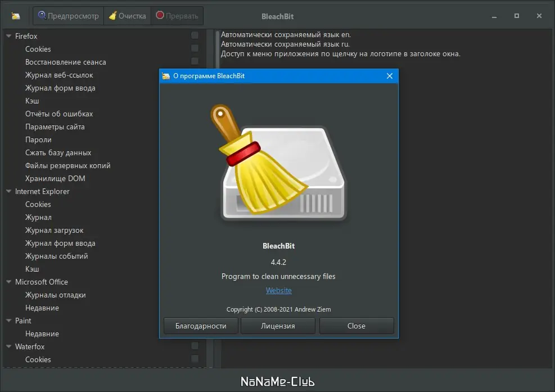Viewport: 555px width, 392px height.
Task: Click 'Program to clean unnecessary files' text
Action: tap(278, 276)
